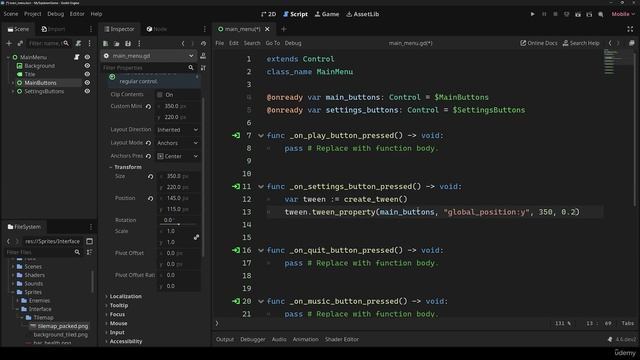Switch to the 2D workspace

click(x=269, y=14)
